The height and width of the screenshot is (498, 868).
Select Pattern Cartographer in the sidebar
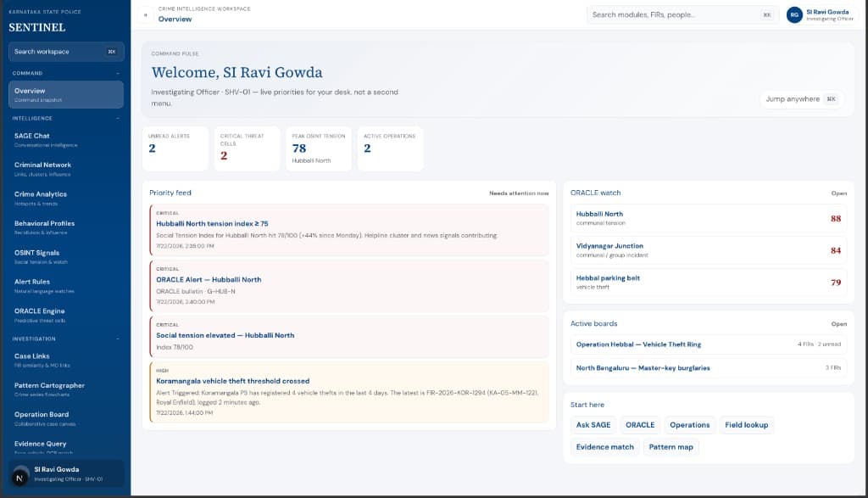(x=66, y=389)
